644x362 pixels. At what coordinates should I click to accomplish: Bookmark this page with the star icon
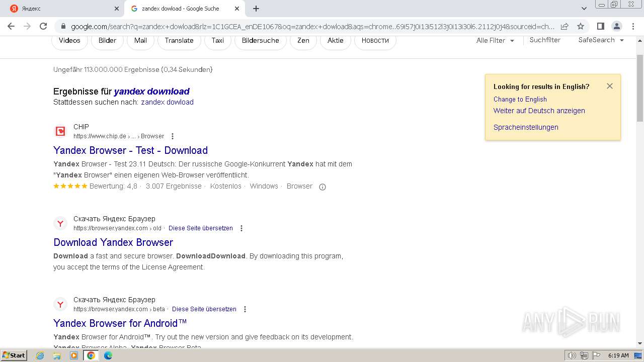[x=581, y=26]
